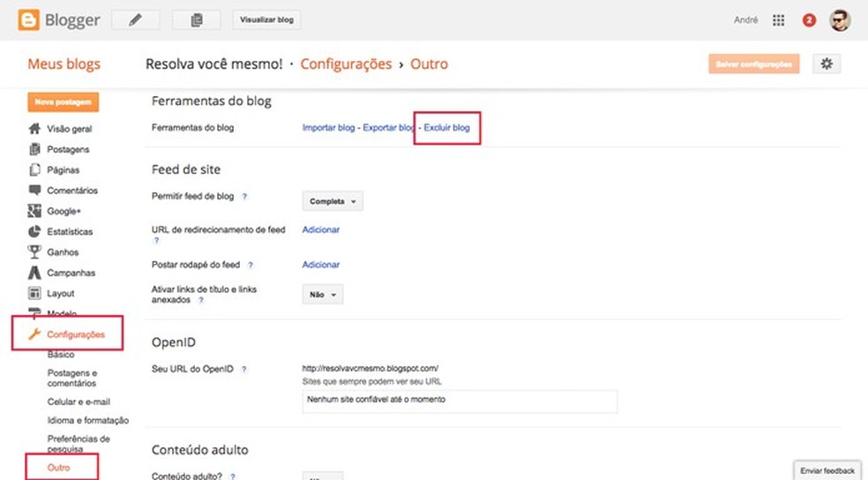The image size is (868, 480).
Task: Select Configurações in the sidebar
Action: [x=76, y=334]
